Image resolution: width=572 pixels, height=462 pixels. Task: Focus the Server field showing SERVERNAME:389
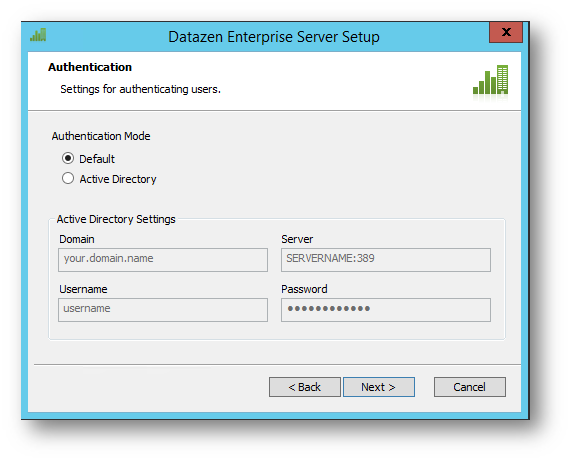pos(386,260)
